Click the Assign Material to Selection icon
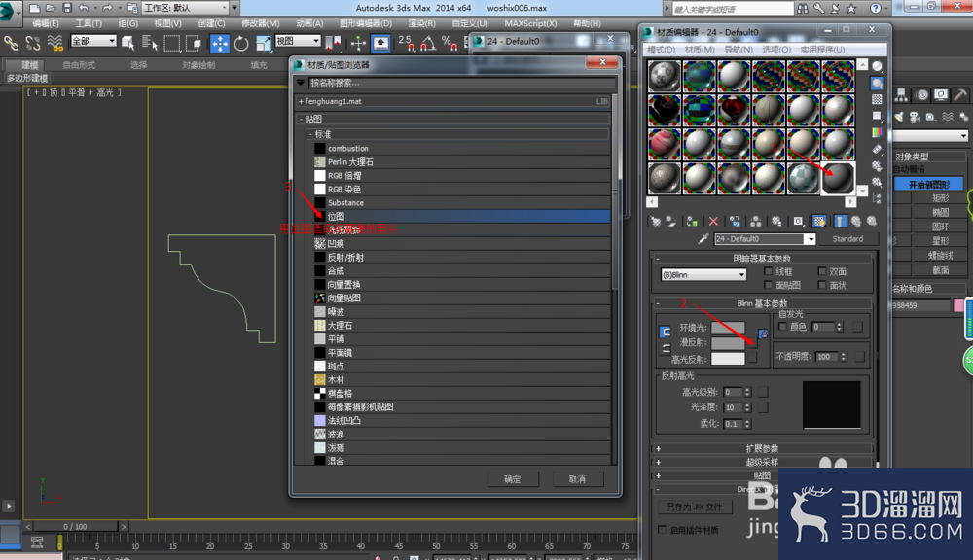973x560 pixels. pyautogui.click(x=692, y=221)
